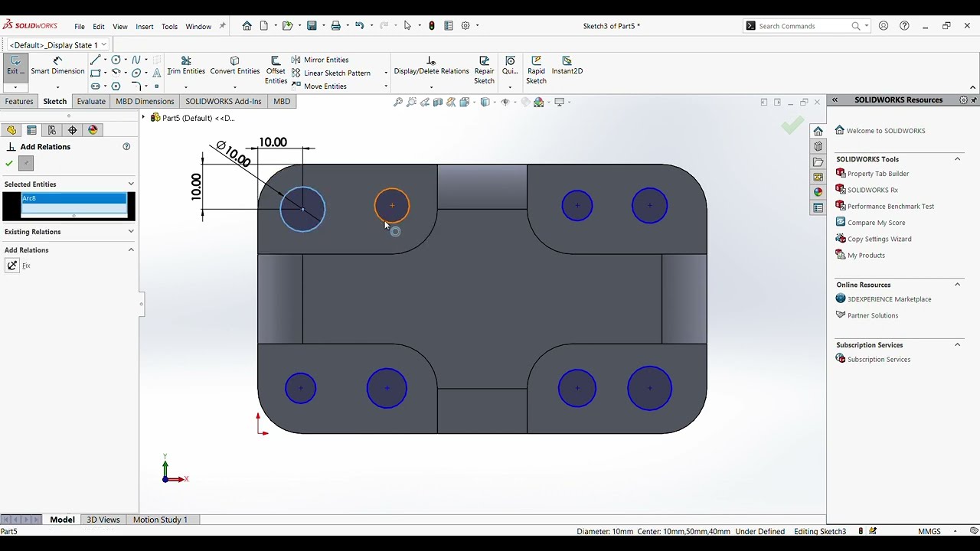Viewport: 980px width, 551px height.
Task: Click the Home icon in top toolbar
Action: (x=247, y=26)
